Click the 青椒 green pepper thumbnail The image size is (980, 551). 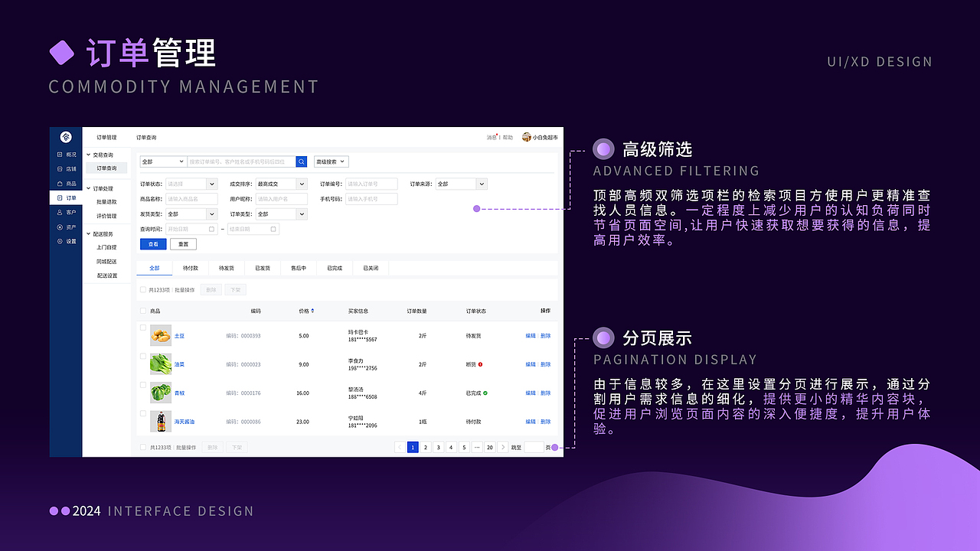[x=161, y=393]
